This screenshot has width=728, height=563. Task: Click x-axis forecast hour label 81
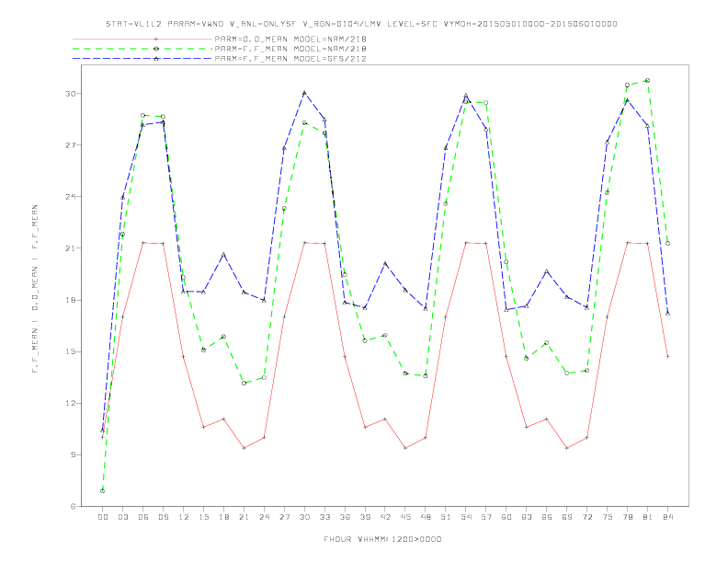coord(648,517)
